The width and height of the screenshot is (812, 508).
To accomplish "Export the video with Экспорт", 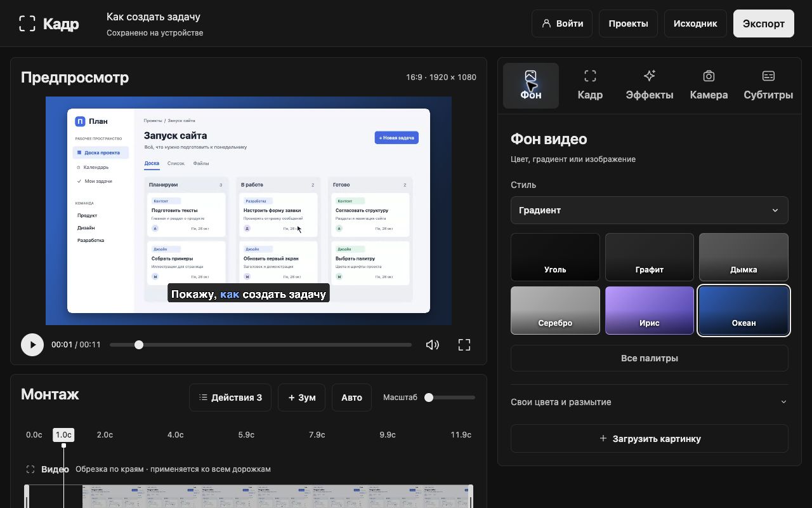I will pyautogui.click(x=764, y=23).
